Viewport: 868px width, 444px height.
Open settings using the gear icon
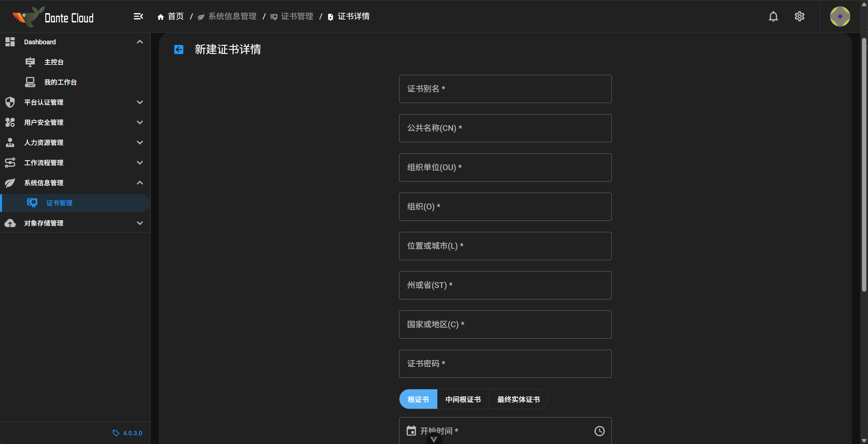click(800, 16)
